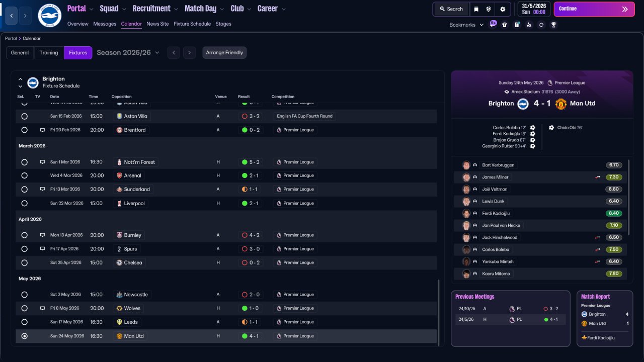Click the Newcastle club badge in the fixtures
This screenshot has height=362, width=644.
[119, 295]
